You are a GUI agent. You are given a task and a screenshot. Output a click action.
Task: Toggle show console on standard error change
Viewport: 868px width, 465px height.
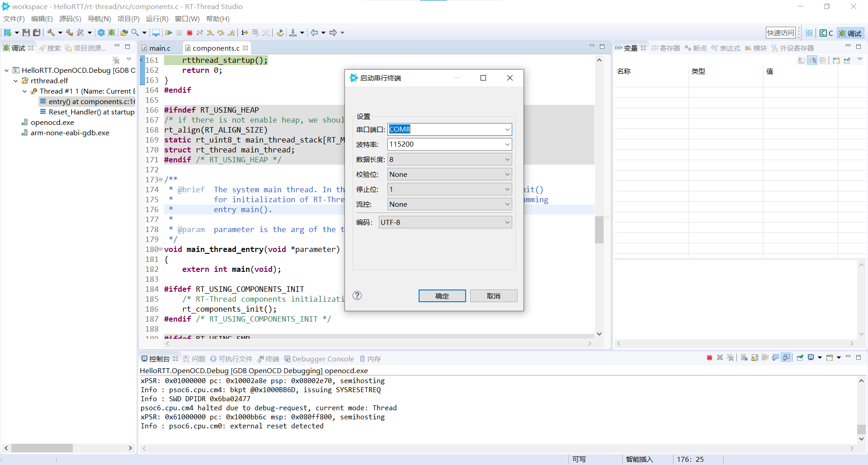tap(787, 358)
